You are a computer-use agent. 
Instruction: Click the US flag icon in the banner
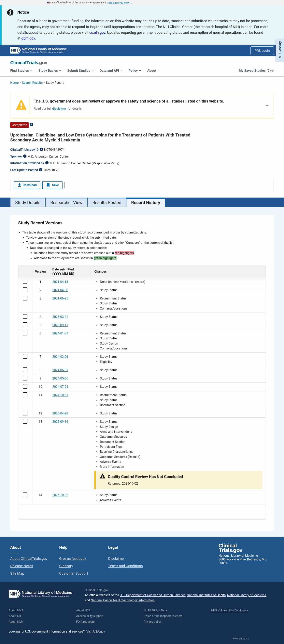click(x=49, y=3)
